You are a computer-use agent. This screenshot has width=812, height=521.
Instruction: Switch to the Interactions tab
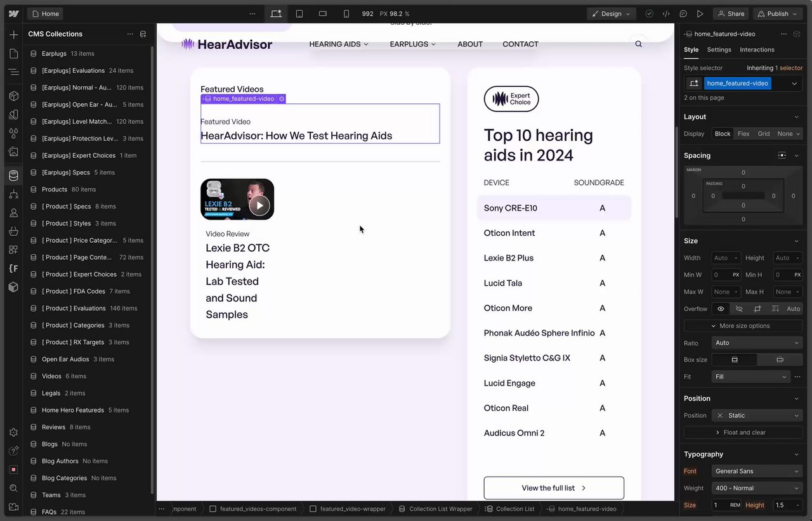pyautogui.click(x=757, y=49)
